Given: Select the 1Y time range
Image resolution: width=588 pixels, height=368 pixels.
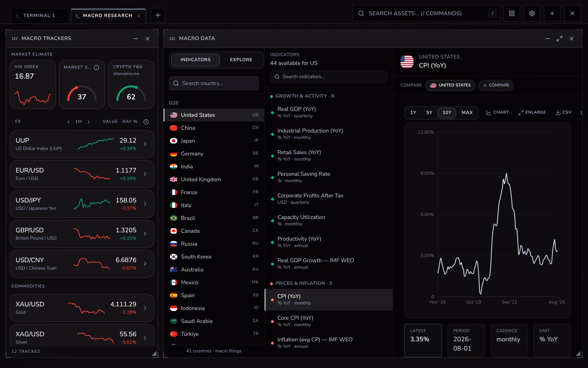Looking at the screenshot, I should point(413,113).
